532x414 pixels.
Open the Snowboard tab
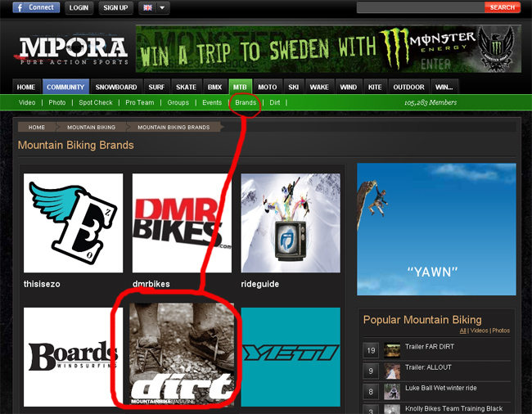(115, 87)
